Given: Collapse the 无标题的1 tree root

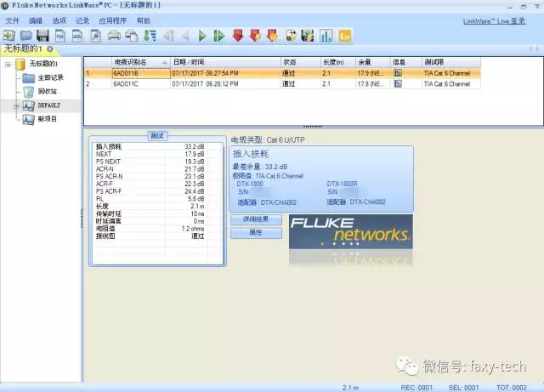Looking at the screenshot, I should pyautogui.click(x=8, y=65).
